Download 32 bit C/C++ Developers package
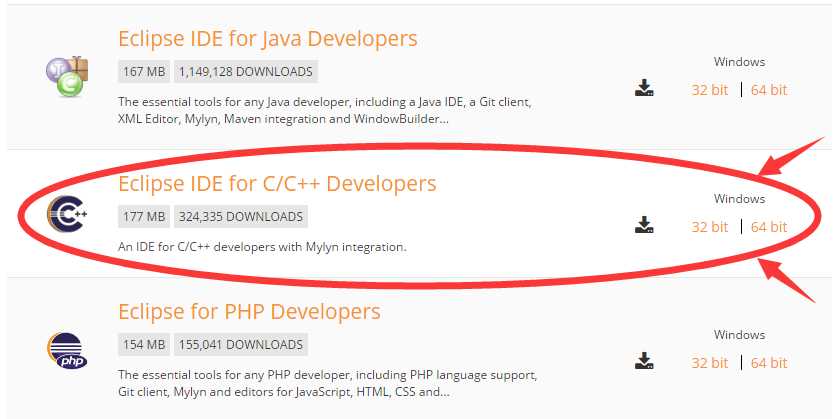Image resolution: width=838 pixels, height=419 pixels. 709,227
